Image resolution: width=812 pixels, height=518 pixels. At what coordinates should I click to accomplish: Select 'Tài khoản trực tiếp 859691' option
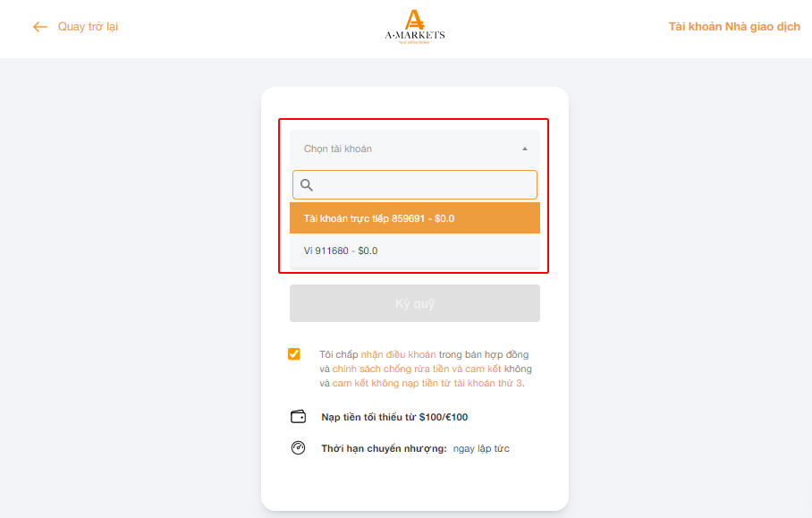pos(415,218)
